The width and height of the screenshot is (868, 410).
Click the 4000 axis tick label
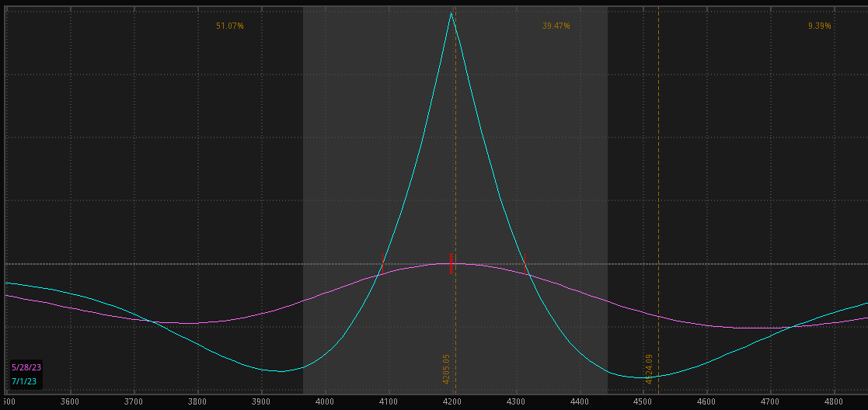tap(324, 401)
